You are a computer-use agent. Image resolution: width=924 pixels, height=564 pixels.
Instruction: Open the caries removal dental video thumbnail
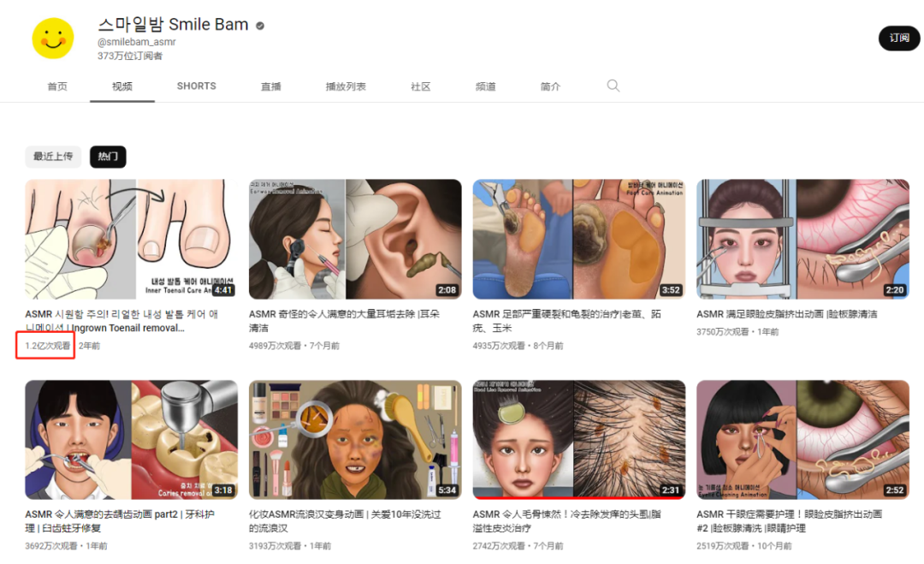click(x=131, y=440)
